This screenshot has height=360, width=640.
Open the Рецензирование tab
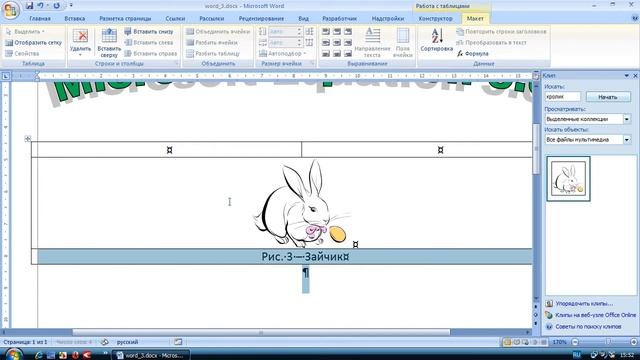[x=261, y=18]
